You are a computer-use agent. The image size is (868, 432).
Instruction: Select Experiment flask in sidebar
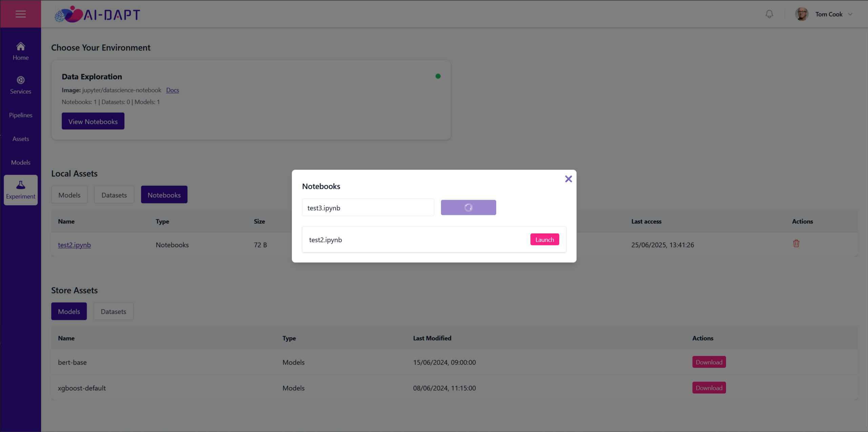(x=21, y=190)
